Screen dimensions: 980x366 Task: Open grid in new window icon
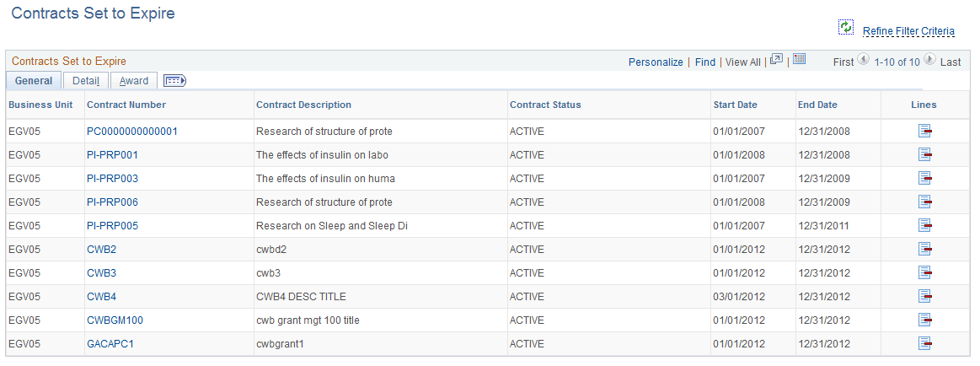pyautogui.click(x=776, y=59)
